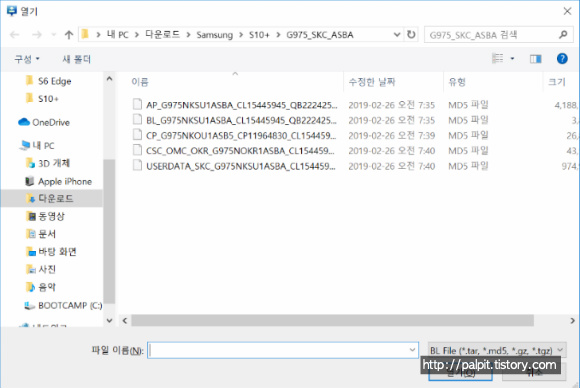
Task: Click CSC file's document icon
Action: pyautogui.click(x=137, y=150)
